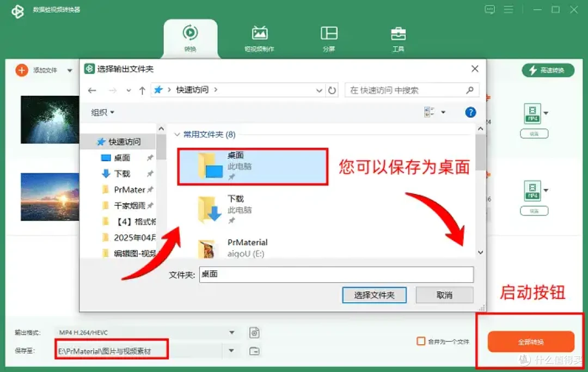Image resolution: width=588 pixels, height=372 pixels.
Task: Click the quick access star icon in address bar
Action: point(158,90)
